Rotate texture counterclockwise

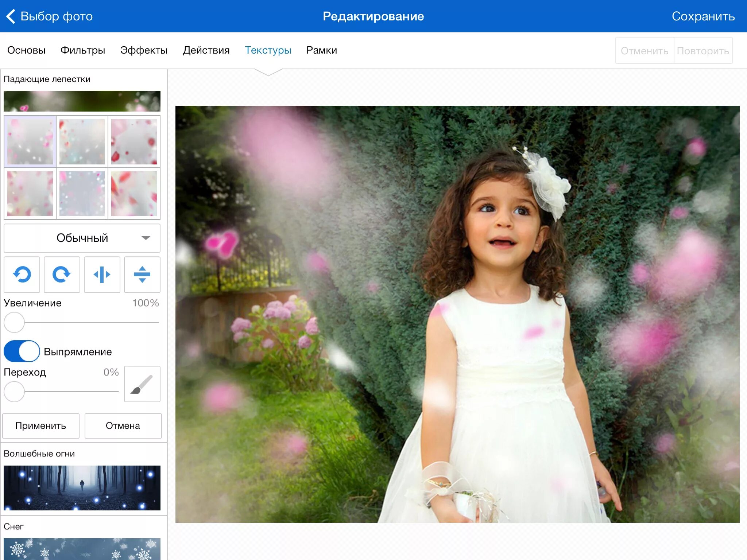[x=22, y=274]
